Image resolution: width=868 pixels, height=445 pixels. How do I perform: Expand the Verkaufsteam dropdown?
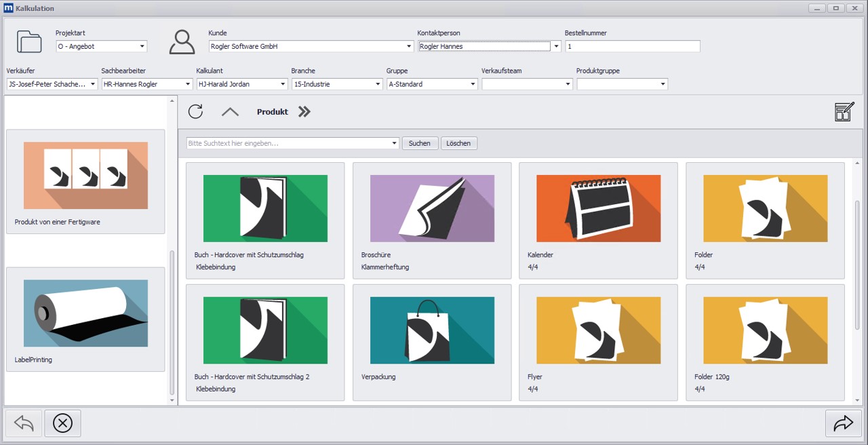(x=568, y=83)
